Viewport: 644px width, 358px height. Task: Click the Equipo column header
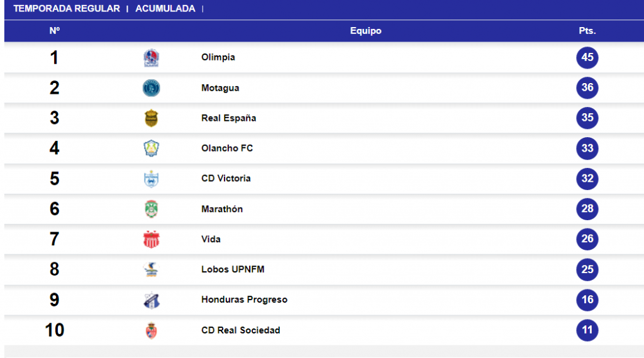click(x=365, y=31)
